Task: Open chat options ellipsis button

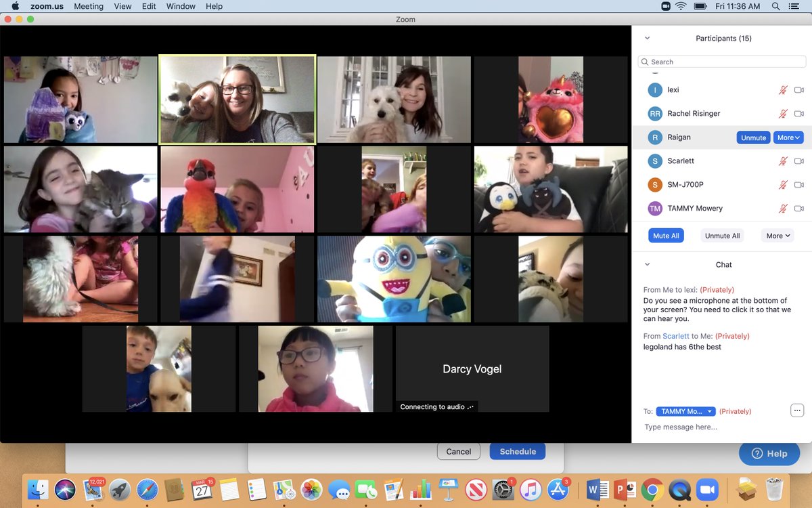Action: [796, 410]
